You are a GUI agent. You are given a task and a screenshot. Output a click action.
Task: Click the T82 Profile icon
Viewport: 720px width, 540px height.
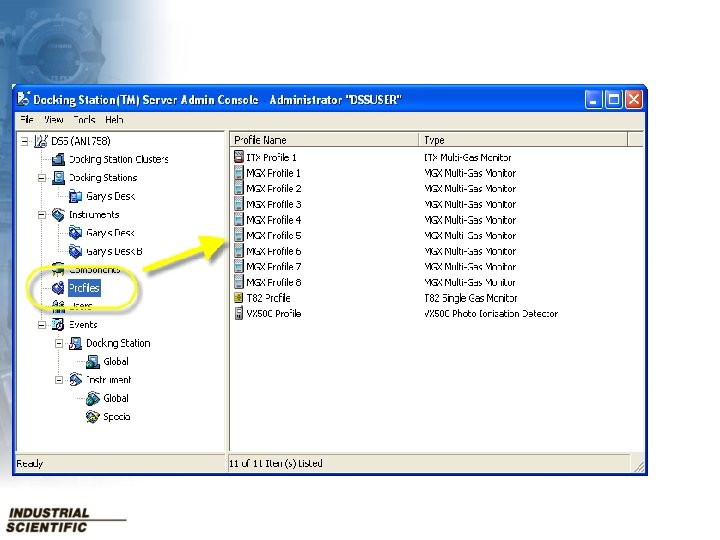[239, 298]
